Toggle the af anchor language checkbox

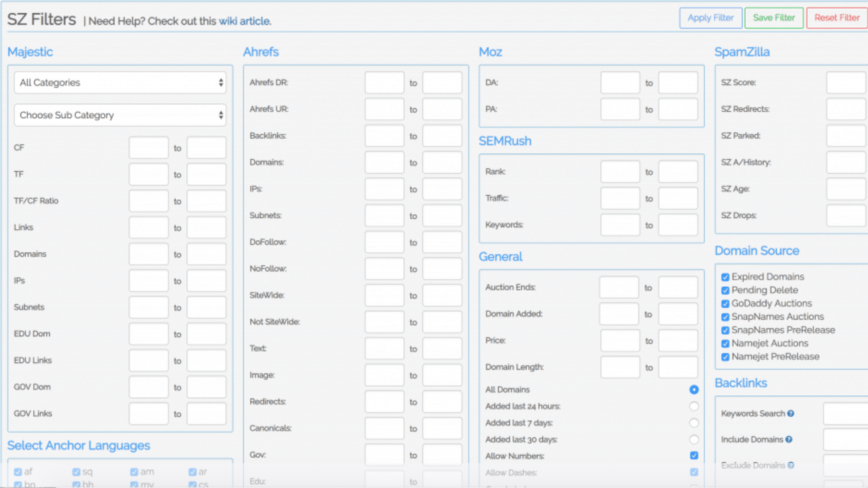pyautogui.click(x=18, y=472)
